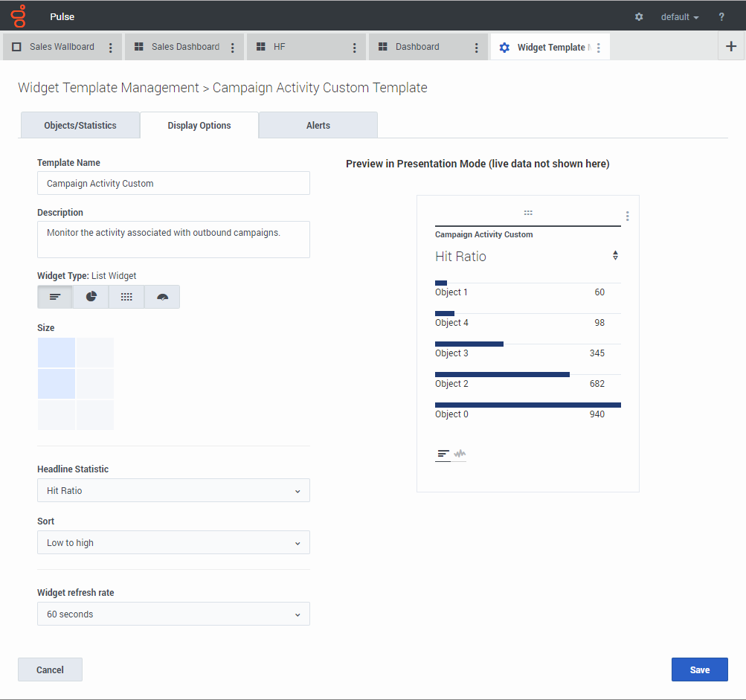Click the Template Name input field
This screenshot has width=746, height=700.
pyautogui.click(x=173, y=184)
